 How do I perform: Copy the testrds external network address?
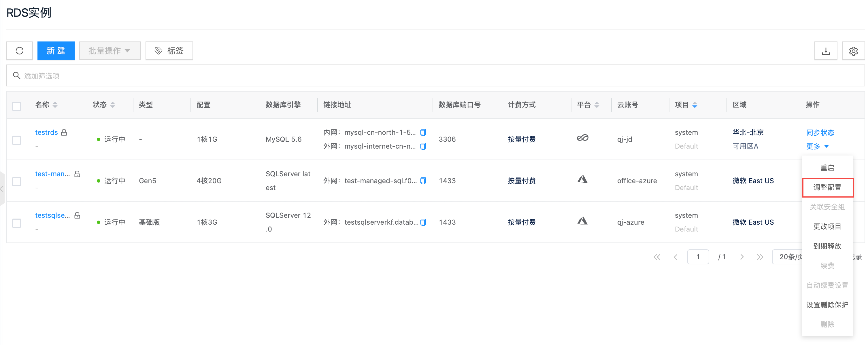point(423,146)
